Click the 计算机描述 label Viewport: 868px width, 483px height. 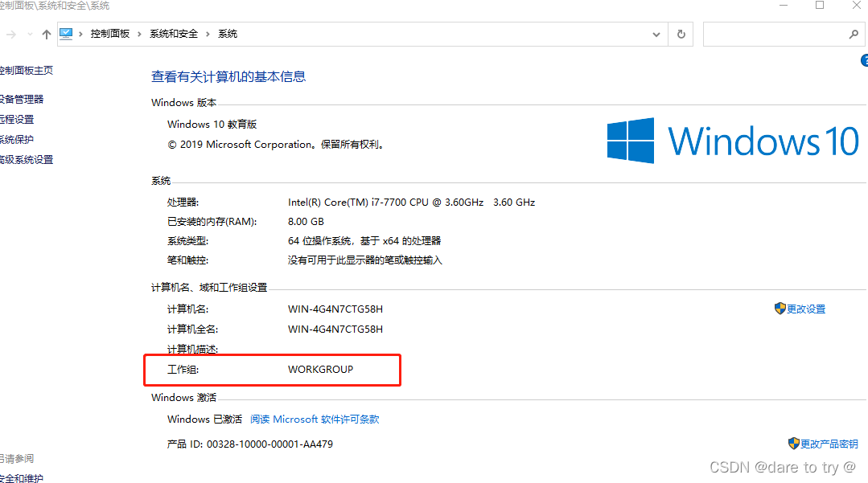tap(192, 350)
